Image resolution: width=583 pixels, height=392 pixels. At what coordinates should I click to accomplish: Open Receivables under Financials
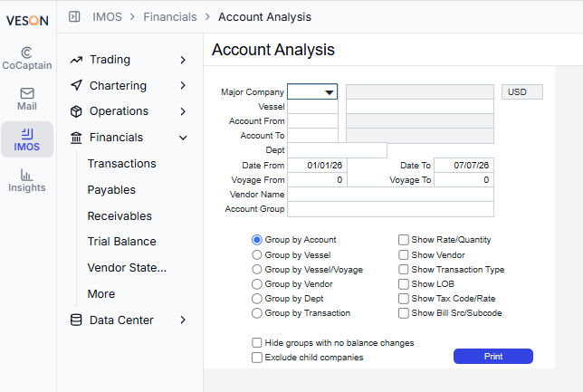(119, 216)
